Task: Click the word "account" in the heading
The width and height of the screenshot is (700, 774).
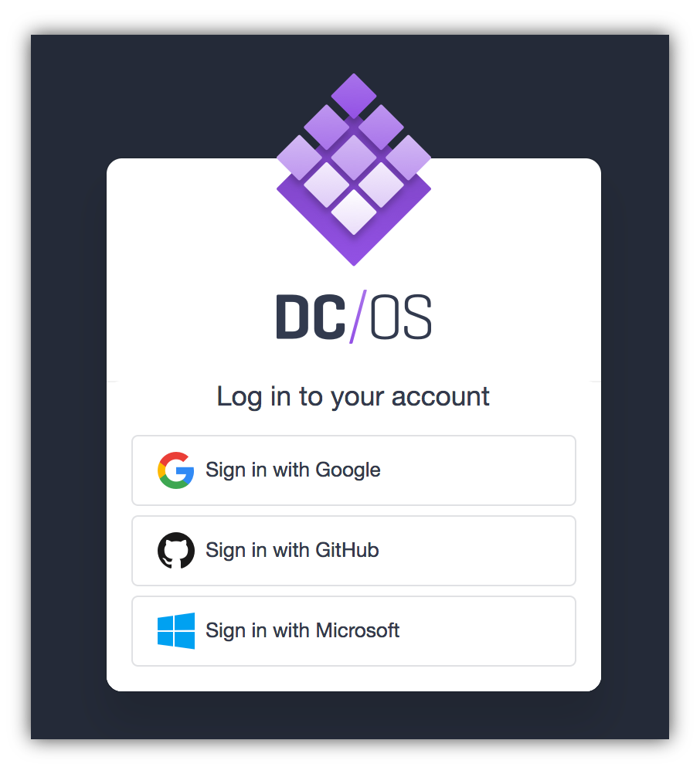Action: point(440,397)
